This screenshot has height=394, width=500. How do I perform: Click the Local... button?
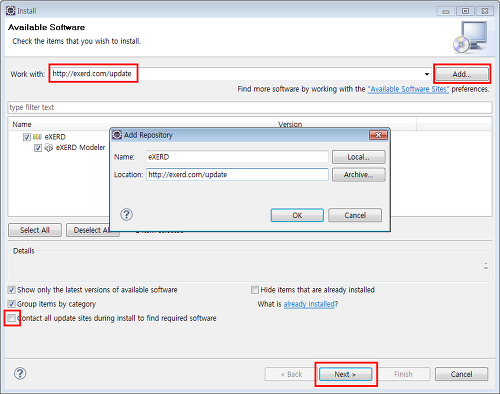coord(359,157)
